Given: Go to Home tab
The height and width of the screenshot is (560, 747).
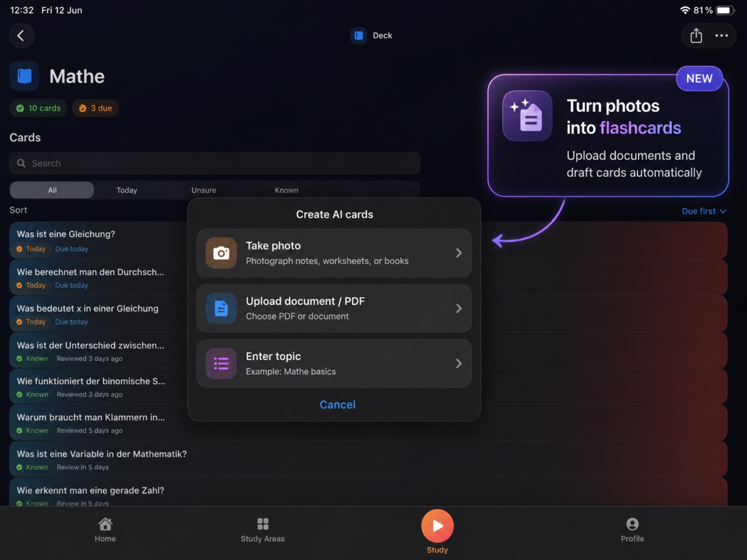Looking at the screenshot, I should [x=105, y=530].
